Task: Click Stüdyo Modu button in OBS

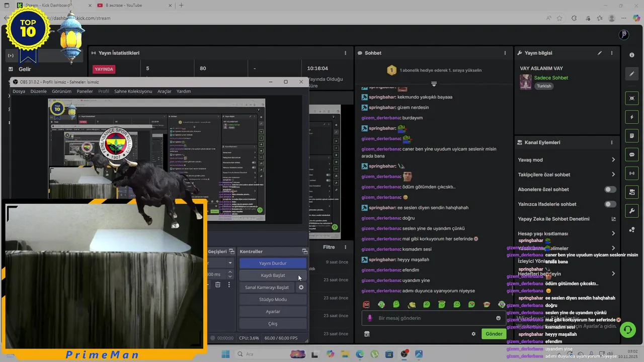Action: pyautogui.click(x=273, y=299)
